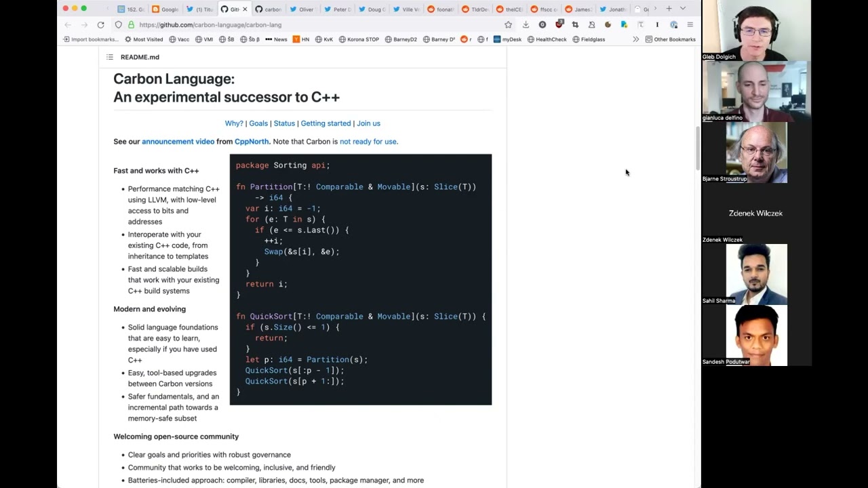Open the 'announcement video' link
Viewport: 868px width, 488px height.
(178, 142)
